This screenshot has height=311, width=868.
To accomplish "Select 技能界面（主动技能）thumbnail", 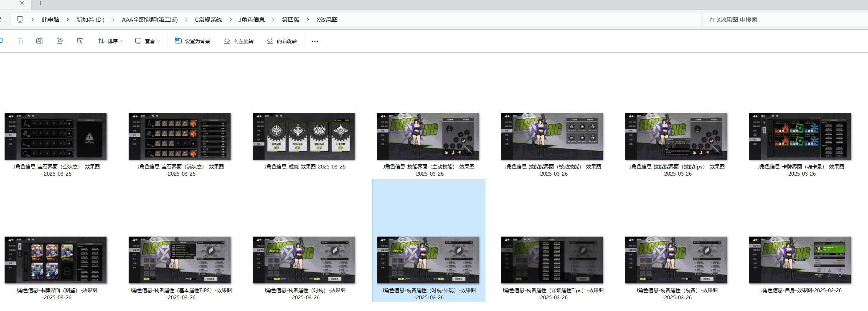I will click(428, 136).
